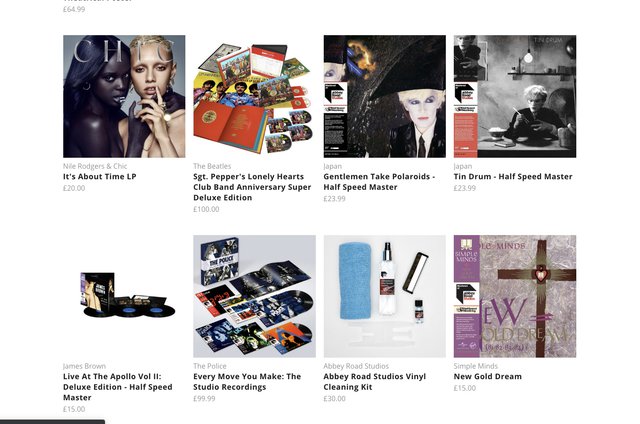Viewport: 640px width, 424px height.
Task: Open the New Gold Dream product title
Action: coord(487,377)
